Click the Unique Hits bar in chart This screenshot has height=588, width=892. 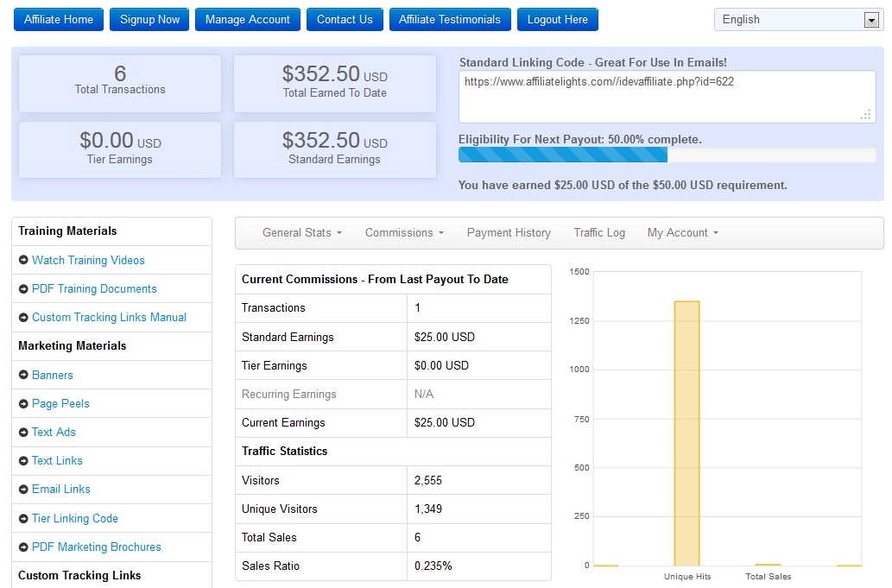coord(686,433)
